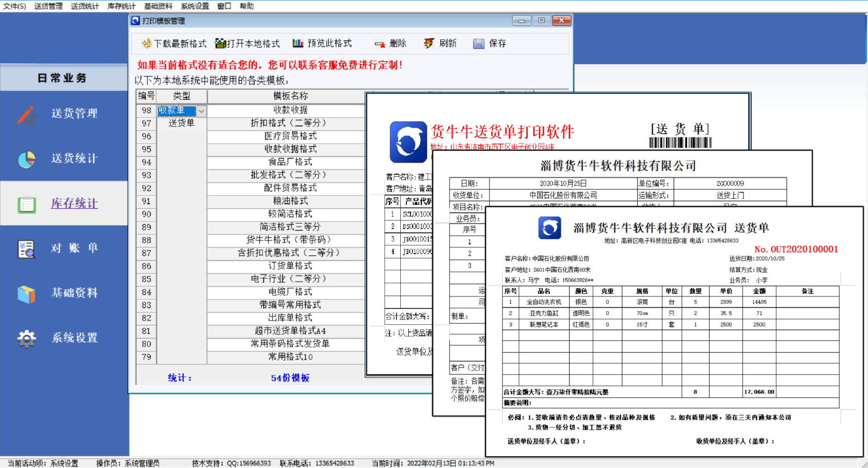Open the 文件(S) menu
The image size is (868, 468).
(15, 6)
